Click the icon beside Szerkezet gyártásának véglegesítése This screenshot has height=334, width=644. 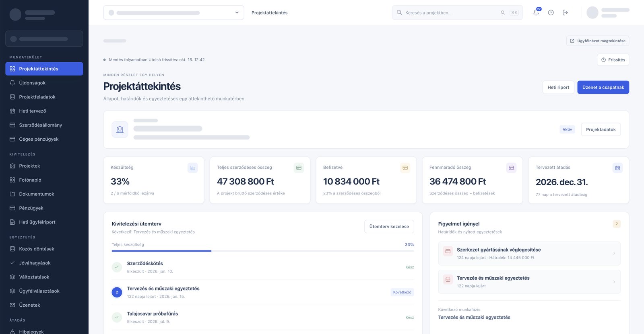click(x=448, y=251)
